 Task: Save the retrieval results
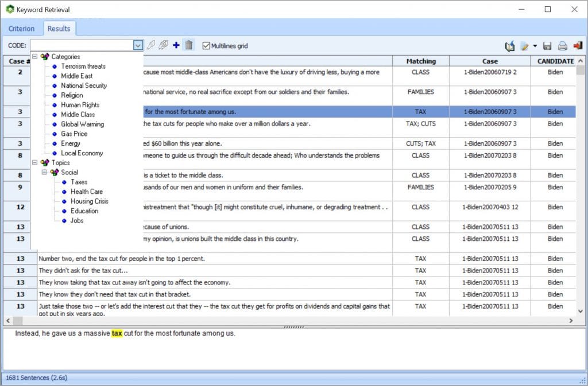547,46
